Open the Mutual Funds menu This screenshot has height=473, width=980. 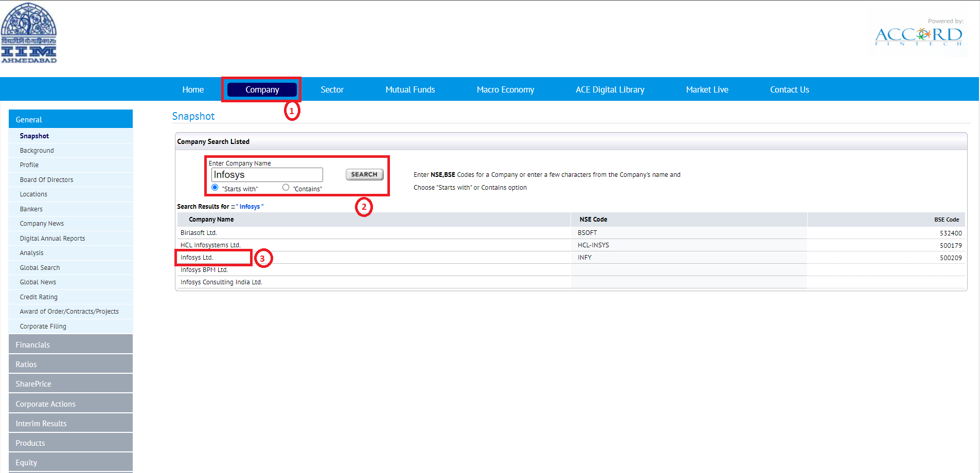click(x=410, y=89)
